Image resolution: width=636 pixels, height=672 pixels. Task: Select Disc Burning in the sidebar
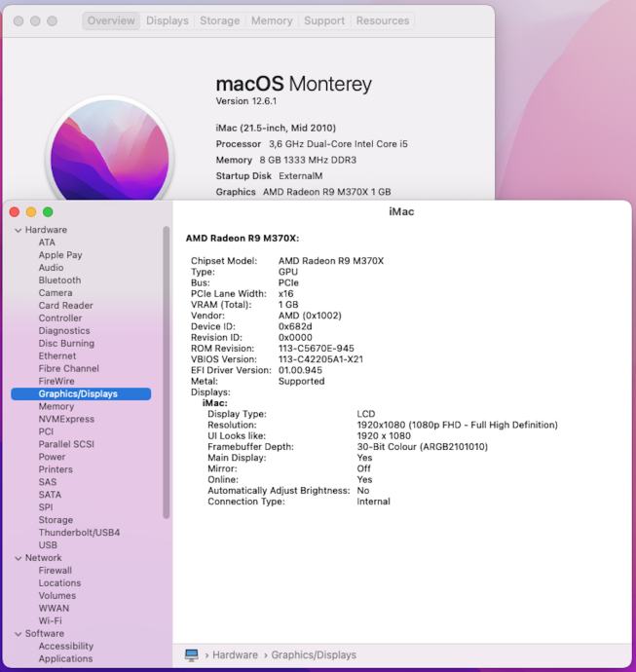66,343
